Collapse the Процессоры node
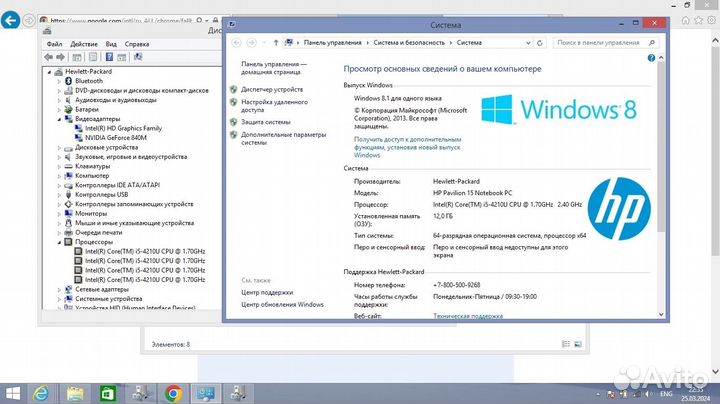Viewport: 720px width, 404px height. [x=59, y=242]
